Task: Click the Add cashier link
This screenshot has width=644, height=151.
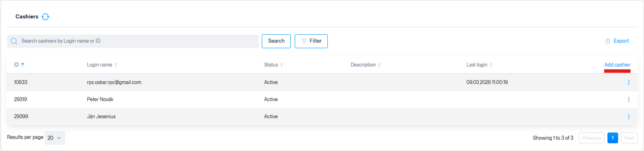Action: [617, 65]
